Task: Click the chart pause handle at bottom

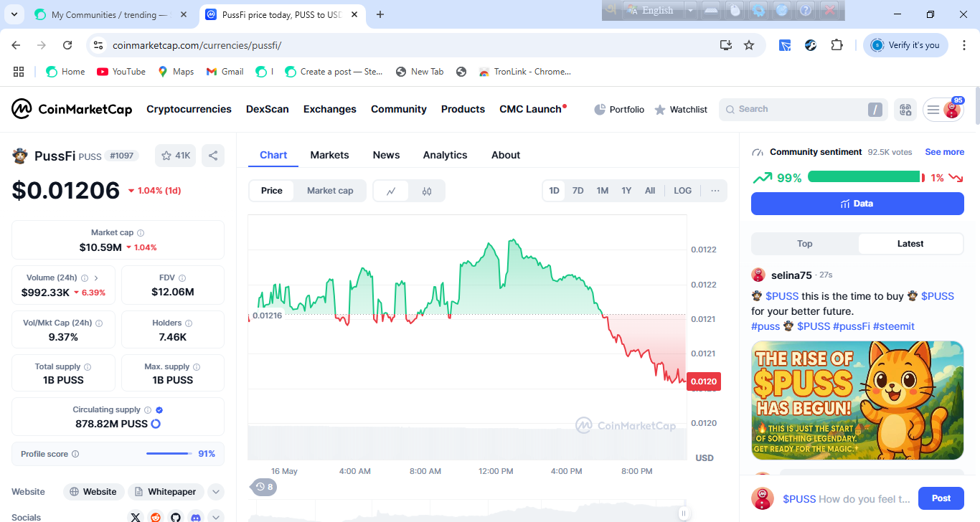Action: coord(684,513)
